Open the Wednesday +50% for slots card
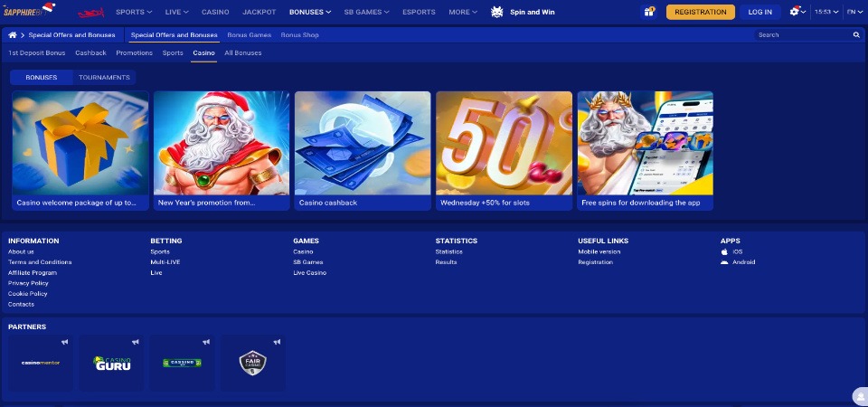The width and height of the screenshot is (868, 407). tap(504, 151)
